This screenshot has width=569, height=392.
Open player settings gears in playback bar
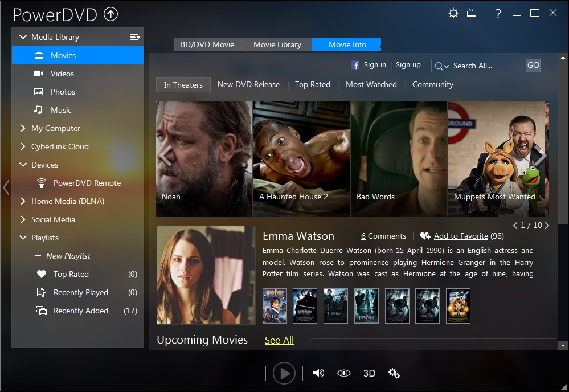[x=394, y=373]
